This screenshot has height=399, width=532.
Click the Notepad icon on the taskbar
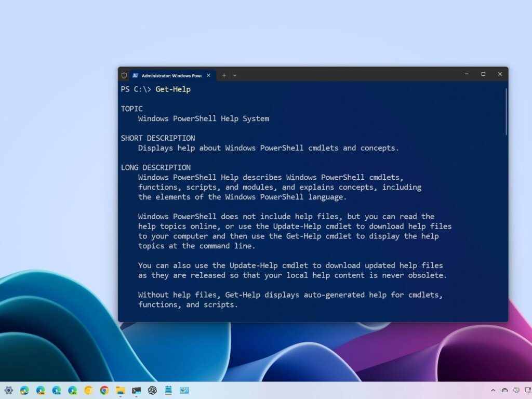168,390
